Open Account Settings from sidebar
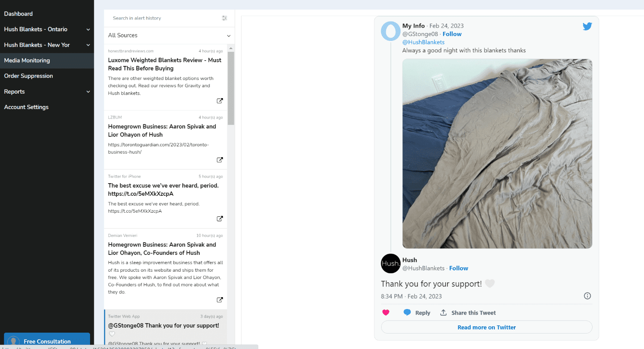 tap(26, 107)
